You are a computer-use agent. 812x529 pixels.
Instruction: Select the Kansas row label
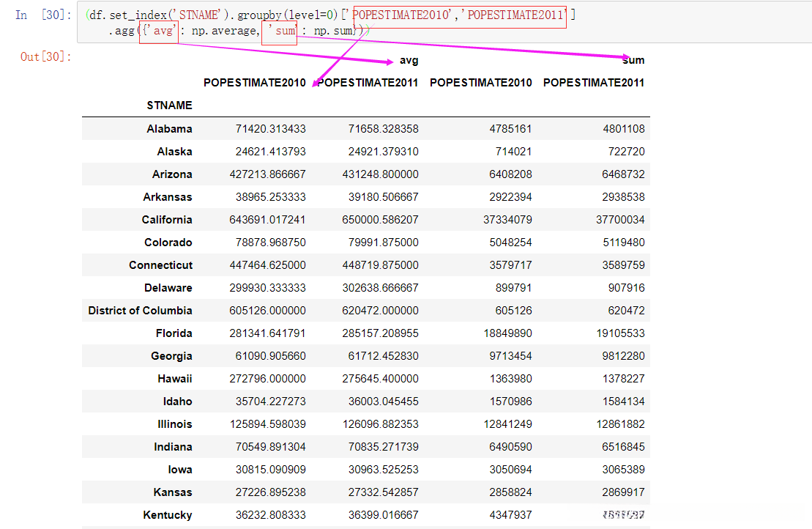click(173, 492)
